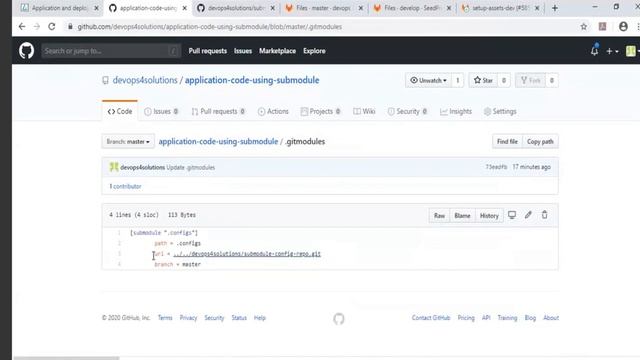The height and width of the screenshot is (360, 640).
Task: Open the devops4solutions owner link
Action: click(x=145, y=80)
